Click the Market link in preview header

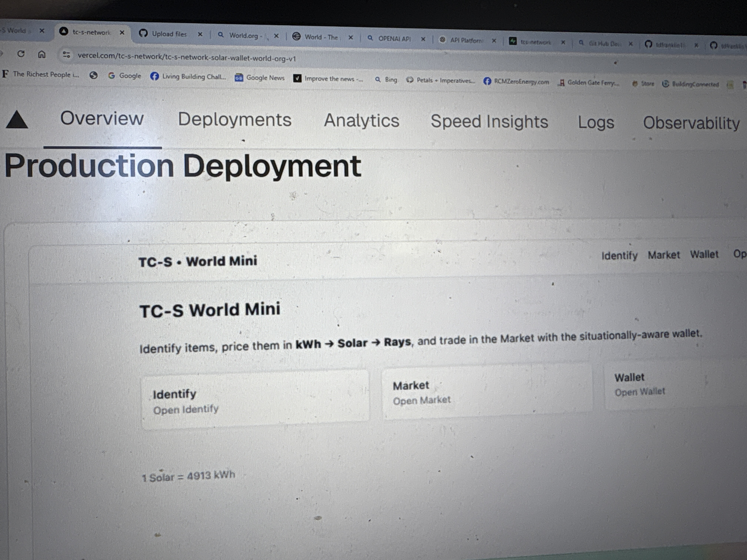[664, 255]
